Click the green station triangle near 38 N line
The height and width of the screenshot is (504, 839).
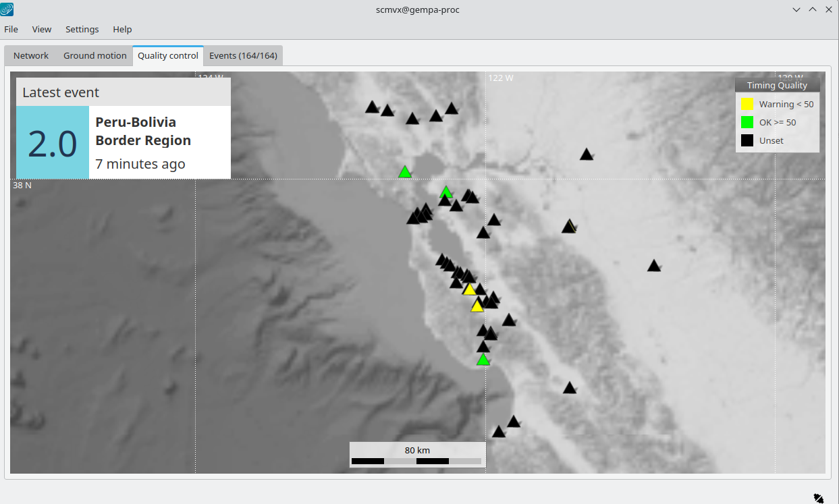[405, 173]
